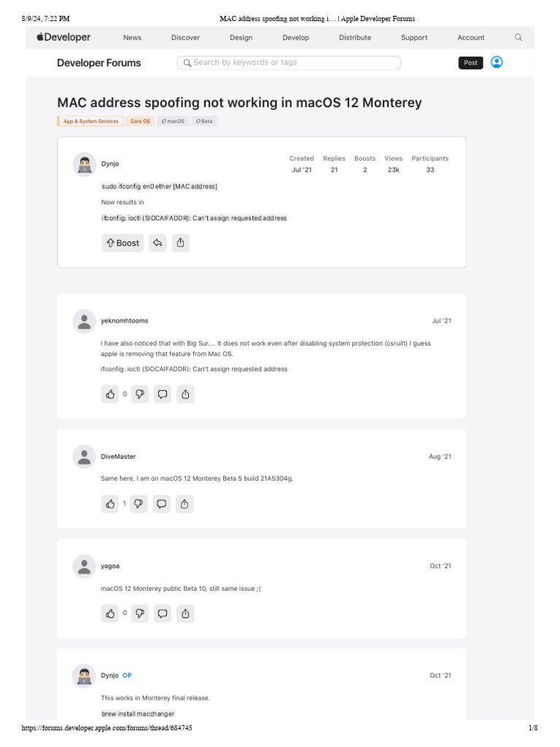This screenshot has height=747, width=560.
Task: Share Dynjo's original post via the share icon
Action: coord(181,243)
